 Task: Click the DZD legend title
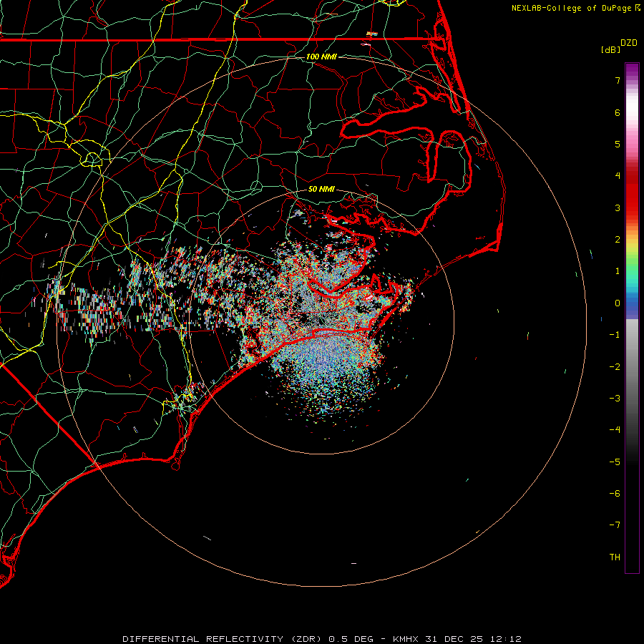629,43
